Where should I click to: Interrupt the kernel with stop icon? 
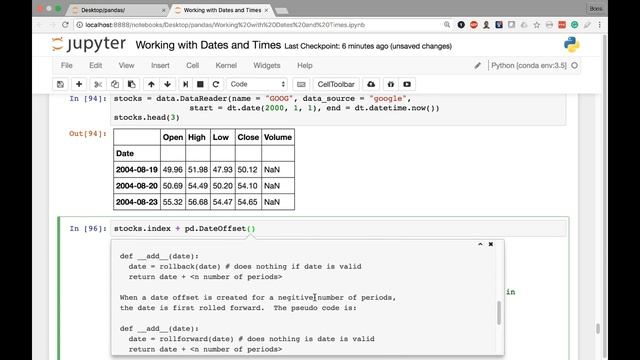[x=200, y=84]
